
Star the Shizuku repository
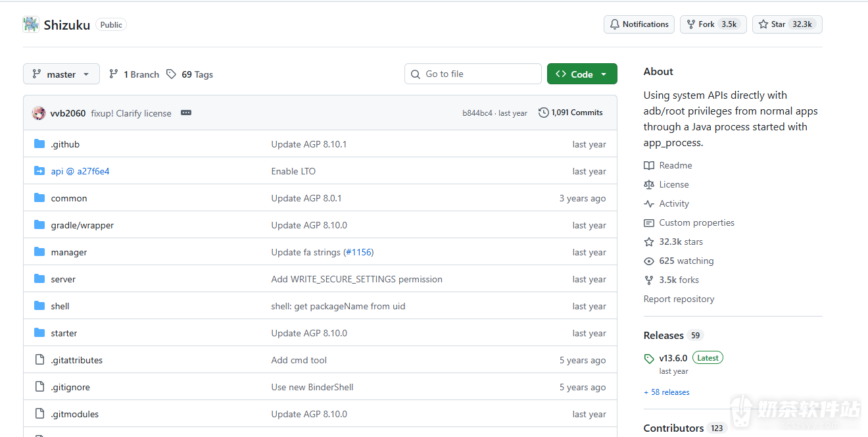[787, 24]
